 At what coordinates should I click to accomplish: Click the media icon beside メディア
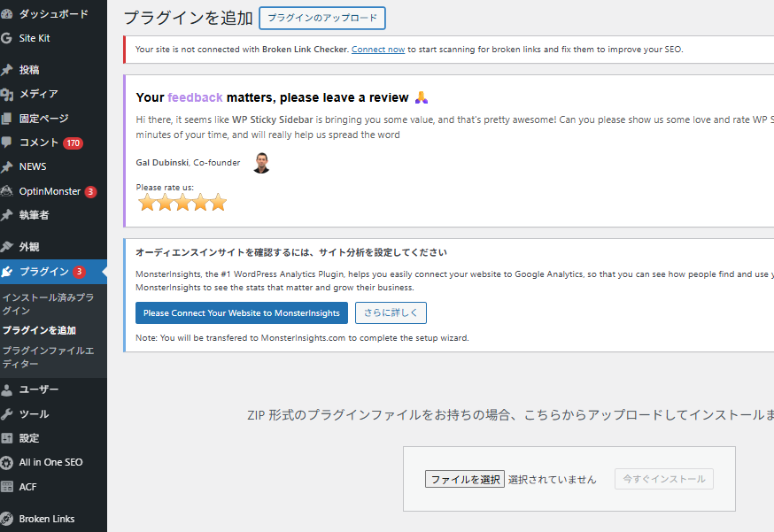[x=7, y=94]
